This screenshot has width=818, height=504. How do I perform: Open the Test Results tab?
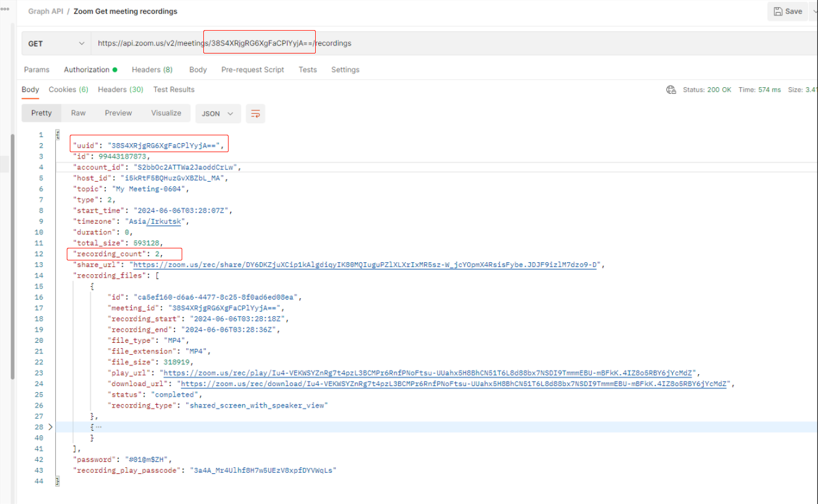click(174, 90)
